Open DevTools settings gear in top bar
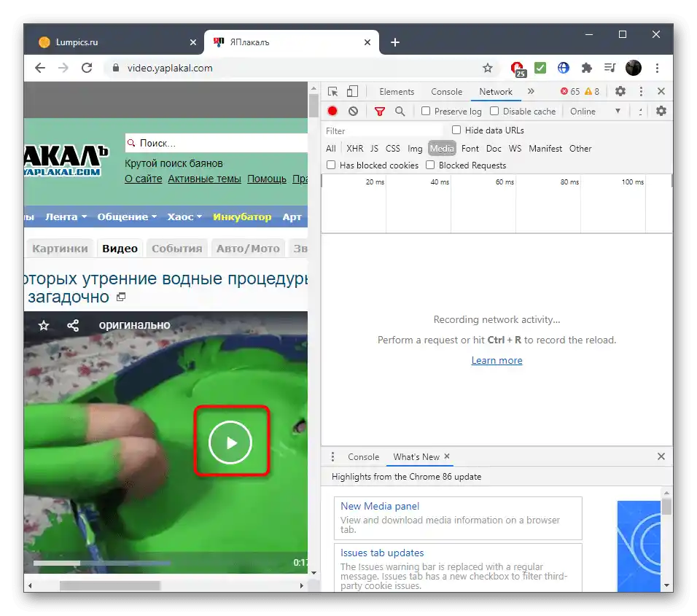Image resolution: width=697 pixels, height=616 pixels. [x=620, y=91]
